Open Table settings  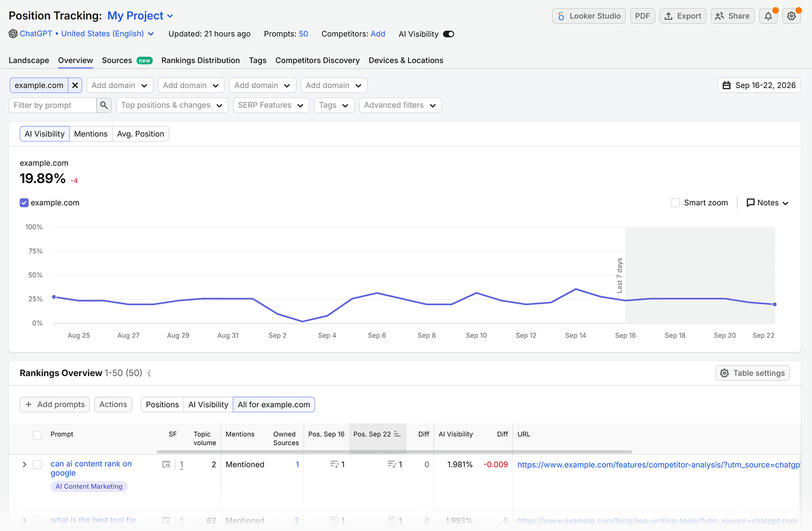pos(753,373)
